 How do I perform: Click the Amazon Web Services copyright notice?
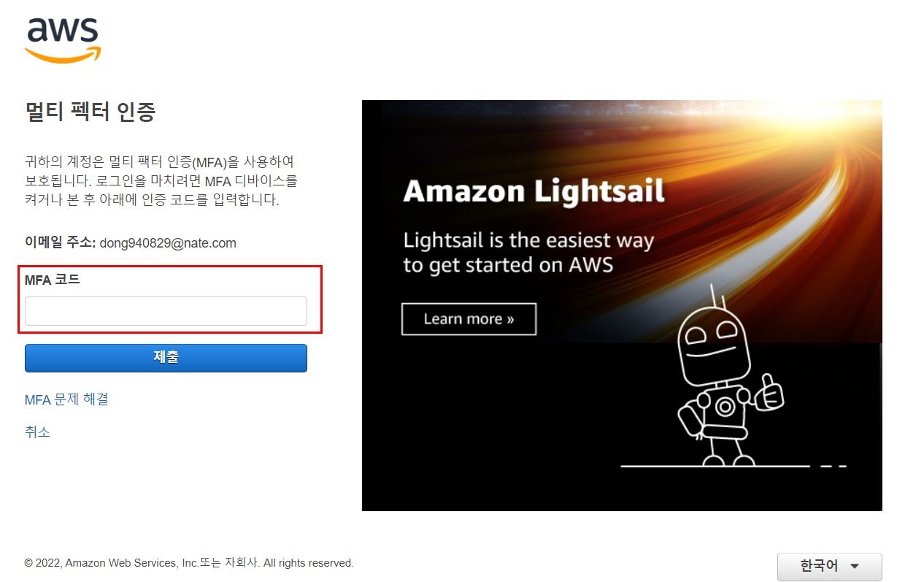tap(189, 563)
